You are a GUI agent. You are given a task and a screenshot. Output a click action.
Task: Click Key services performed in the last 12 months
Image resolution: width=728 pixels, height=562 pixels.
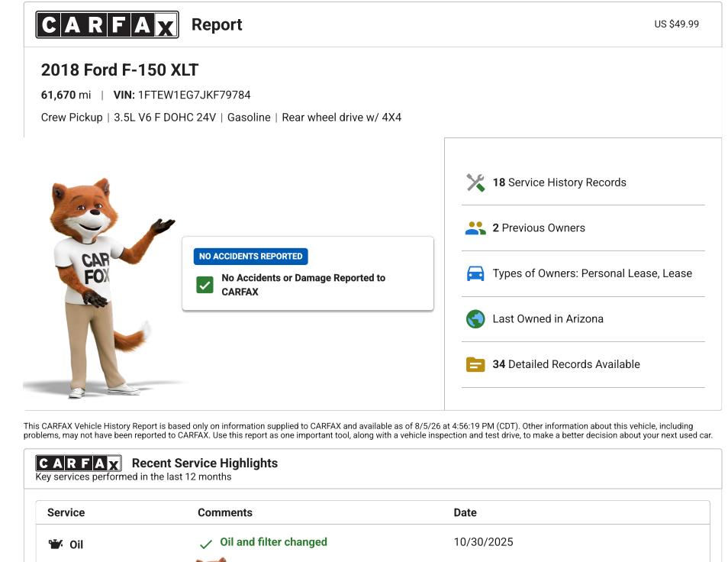[x=134, y=477]
